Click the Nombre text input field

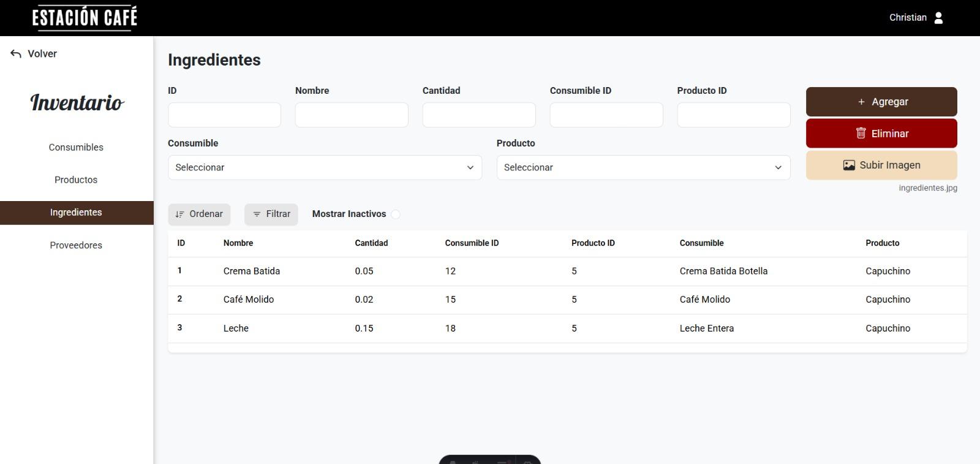click(x=352, y=115)
